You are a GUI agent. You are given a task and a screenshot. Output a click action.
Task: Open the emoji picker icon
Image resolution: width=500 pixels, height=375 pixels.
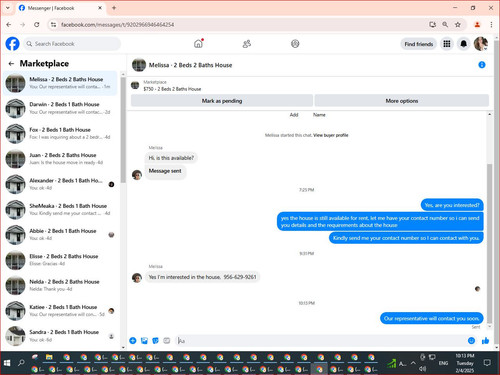(x=471, y=340)
